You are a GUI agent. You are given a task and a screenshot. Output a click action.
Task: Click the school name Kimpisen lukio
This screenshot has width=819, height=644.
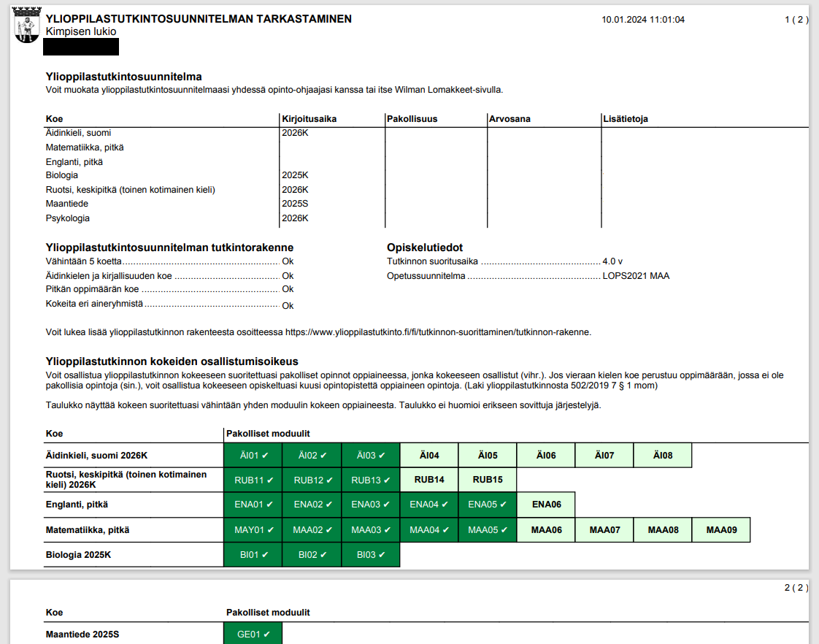81,31
